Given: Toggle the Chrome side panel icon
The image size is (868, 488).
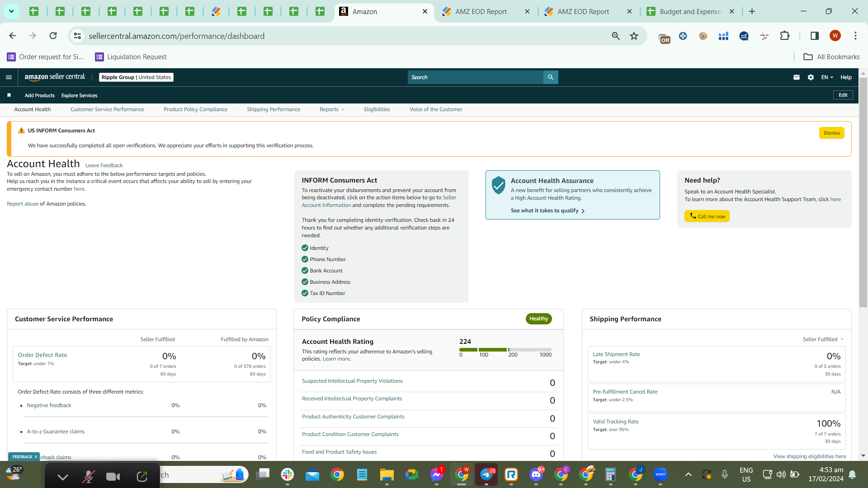Looking at the screenshot, I should point(815,36).
